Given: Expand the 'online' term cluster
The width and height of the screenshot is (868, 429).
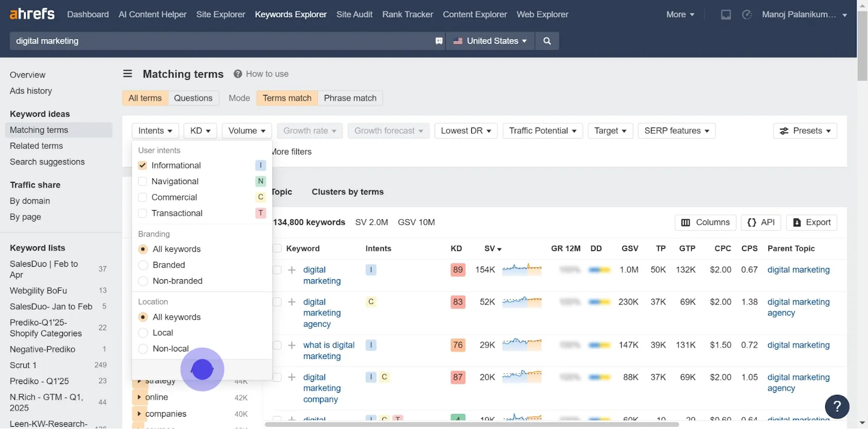Looking at the screenshot, I should tap(139, 398).
